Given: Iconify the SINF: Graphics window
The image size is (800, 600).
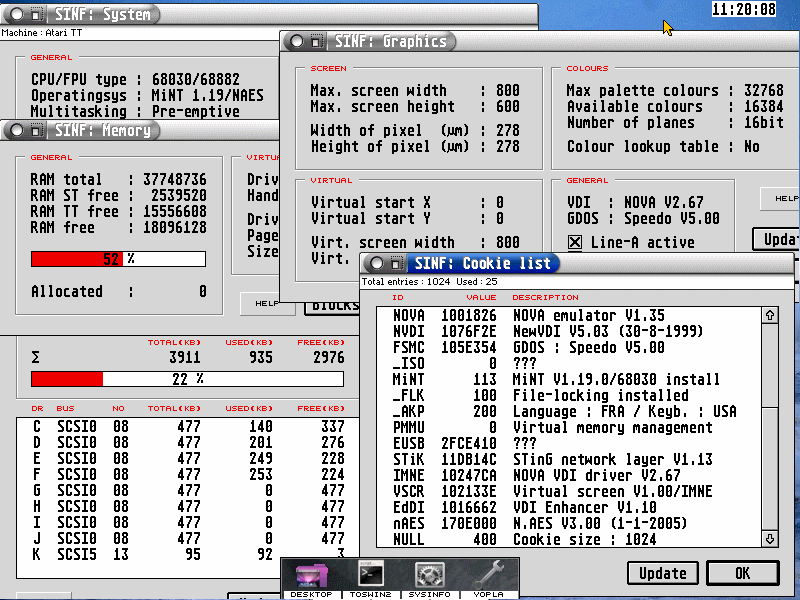Looking at the screenshot, I should (x=316, y=41).
